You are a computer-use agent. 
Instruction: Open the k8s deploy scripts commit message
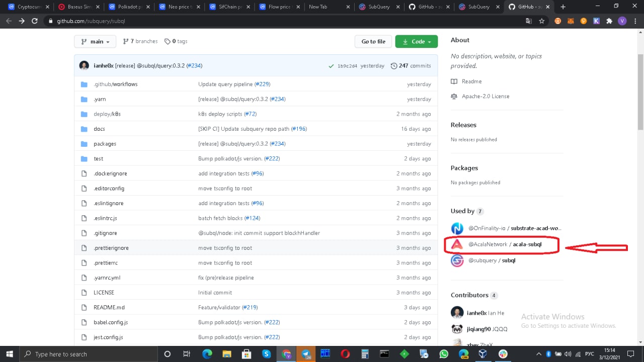pos(219,114)
